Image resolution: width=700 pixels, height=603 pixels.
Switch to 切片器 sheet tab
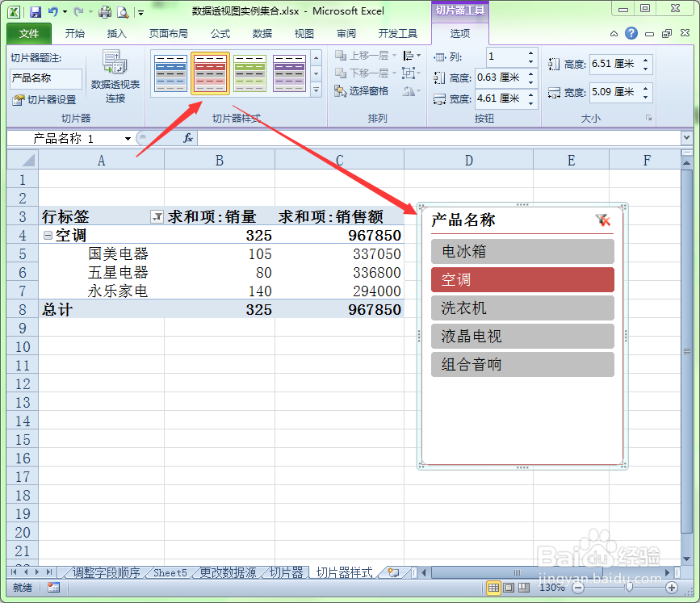click(287, 572)
